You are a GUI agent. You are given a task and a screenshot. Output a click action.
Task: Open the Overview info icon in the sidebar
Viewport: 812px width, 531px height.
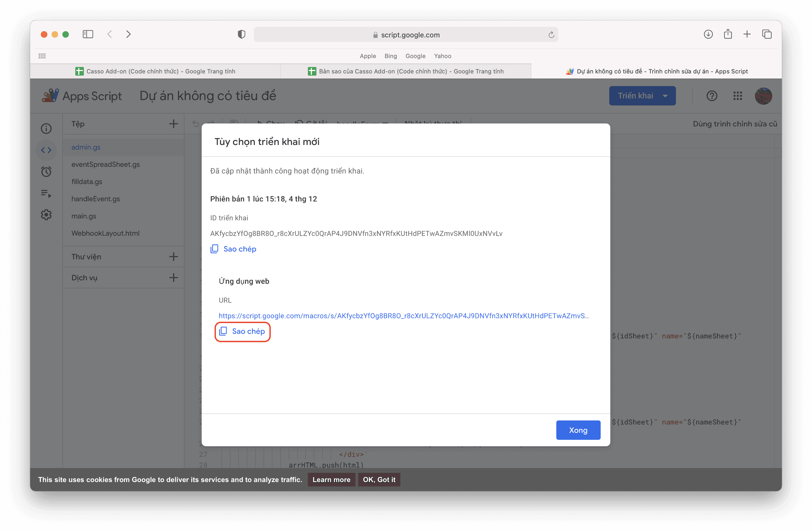point(46,129)
